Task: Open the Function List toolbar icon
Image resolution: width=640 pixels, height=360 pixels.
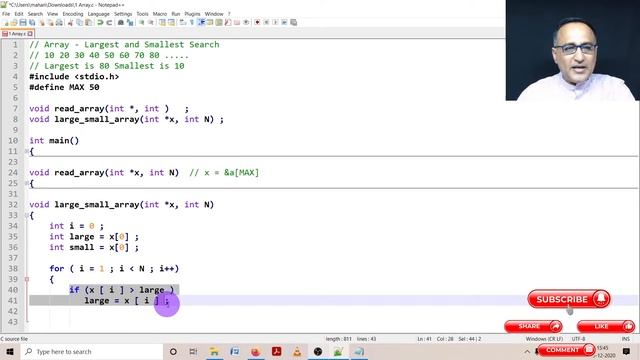Action: [x=228, y=22]
